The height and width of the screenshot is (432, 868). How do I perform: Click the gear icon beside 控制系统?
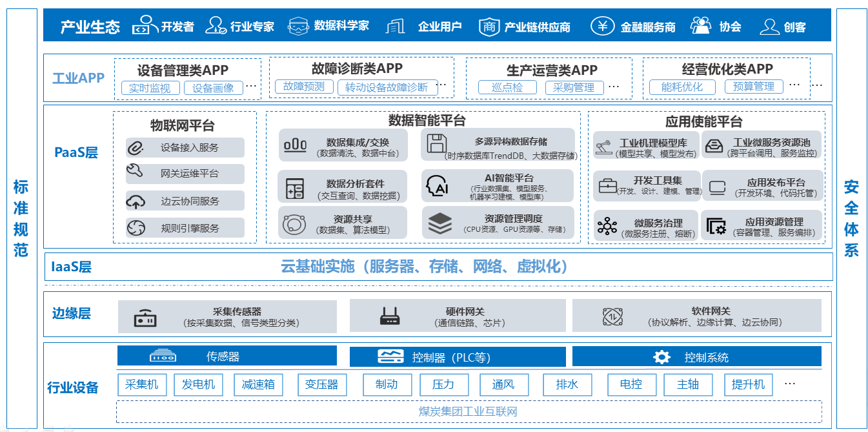tap(661, 357)
